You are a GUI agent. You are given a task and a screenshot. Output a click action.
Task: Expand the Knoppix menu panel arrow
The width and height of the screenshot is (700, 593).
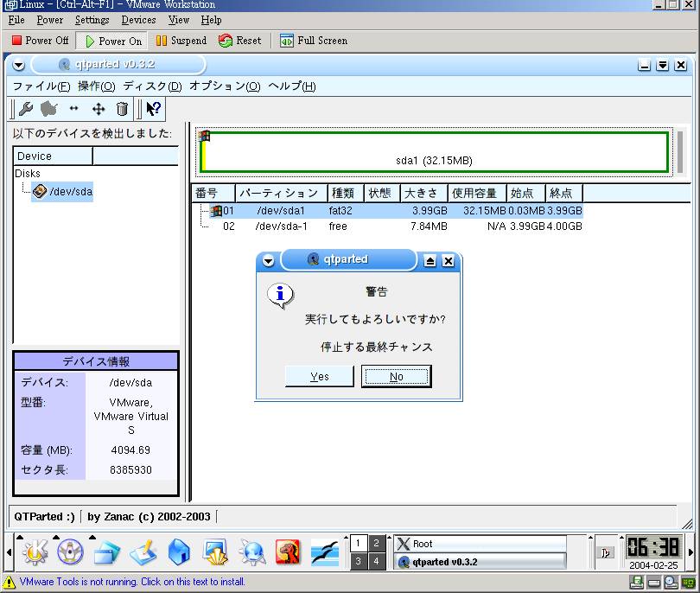(56, 537)
